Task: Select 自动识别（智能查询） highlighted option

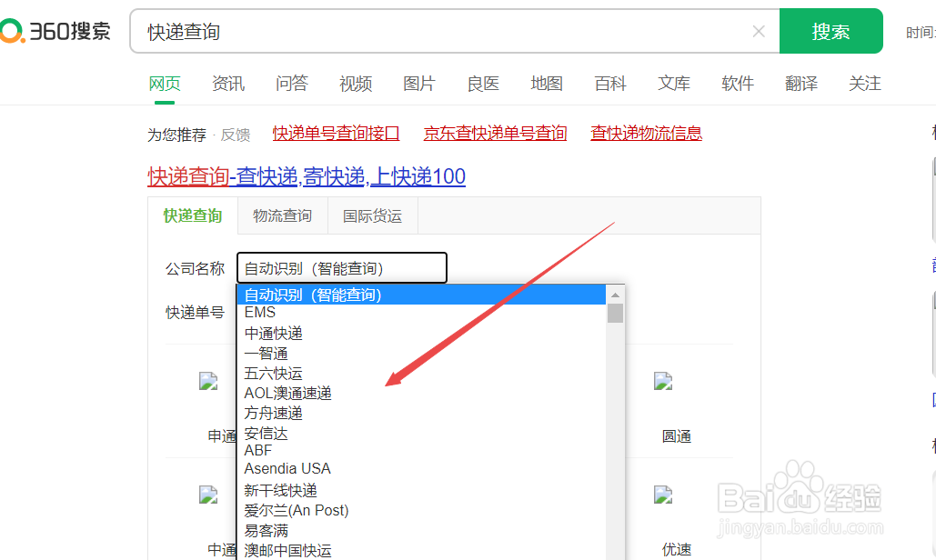Action: pyautogui.click(x=421, y=295)
